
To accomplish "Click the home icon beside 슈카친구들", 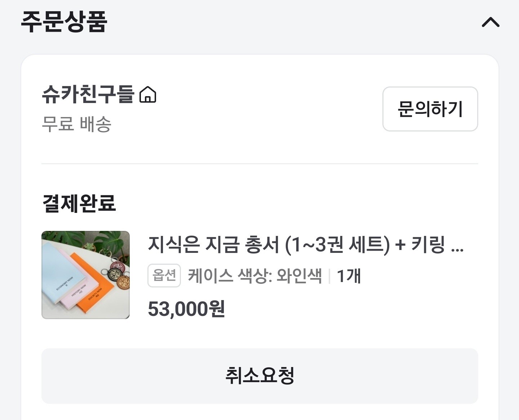I will (x=148, y=95).
